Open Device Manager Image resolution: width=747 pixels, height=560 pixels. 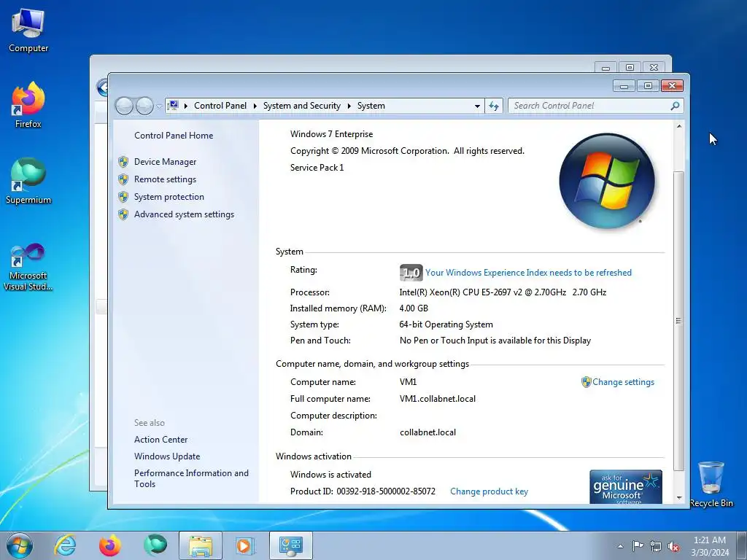click(165, 162)
